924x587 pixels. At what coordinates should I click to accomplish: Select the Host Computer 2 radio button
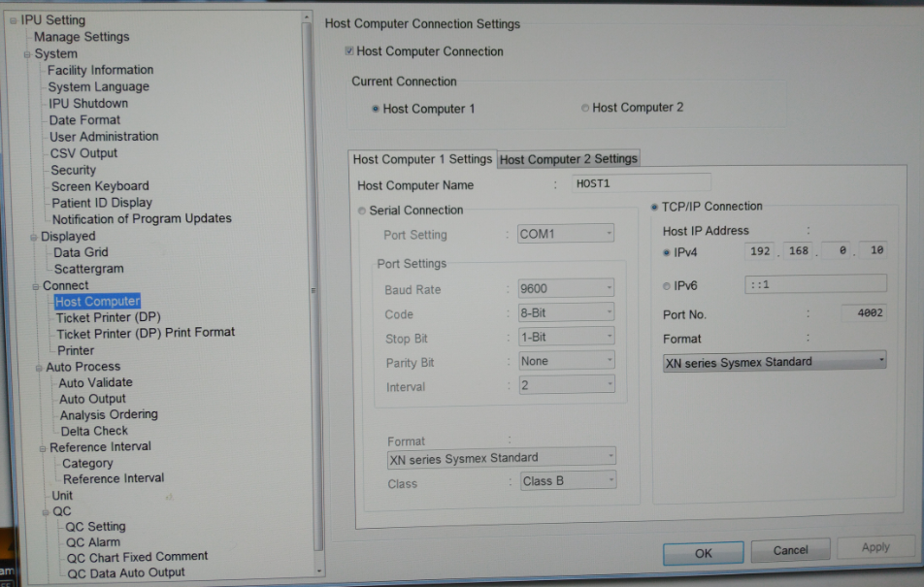585,108
